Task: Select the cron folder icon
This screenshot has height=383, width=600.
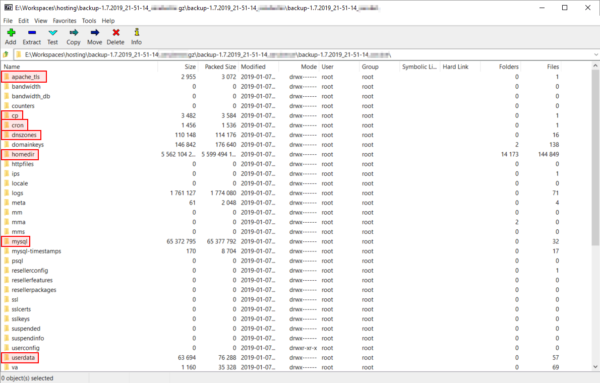Action: pyautogui.click(x=7, y=125)
